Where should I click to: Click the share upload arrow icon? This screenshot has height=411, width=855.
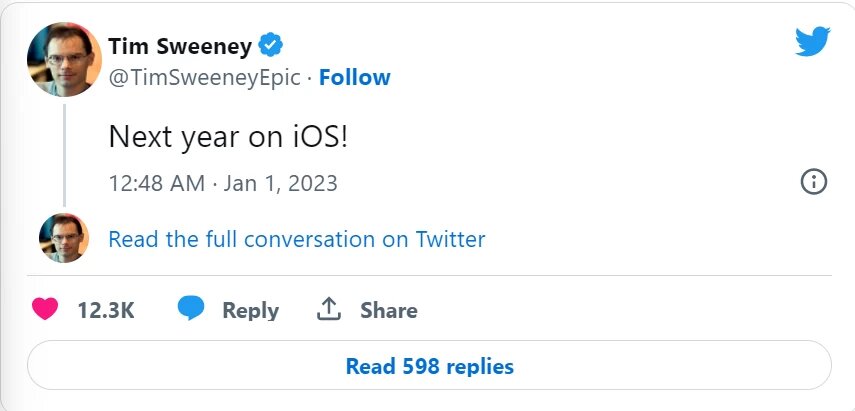329,310
